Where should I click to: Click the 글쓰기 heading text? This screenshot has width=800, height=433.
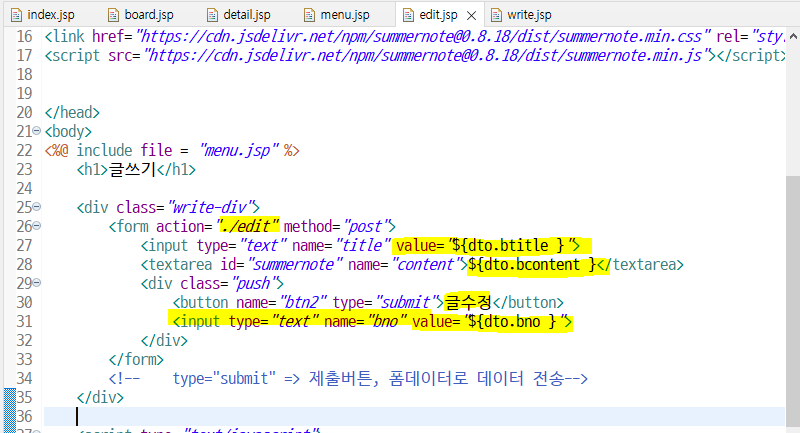(133, 169)
